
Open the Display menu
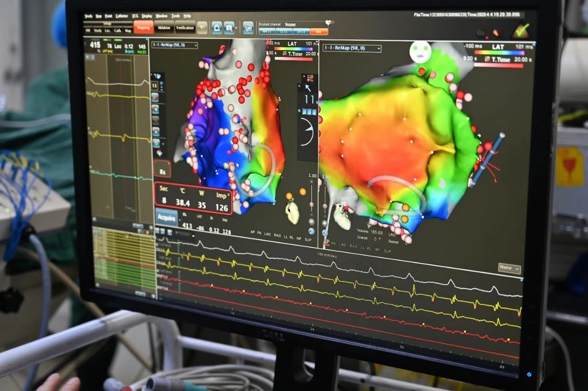(x=147, y=16)
